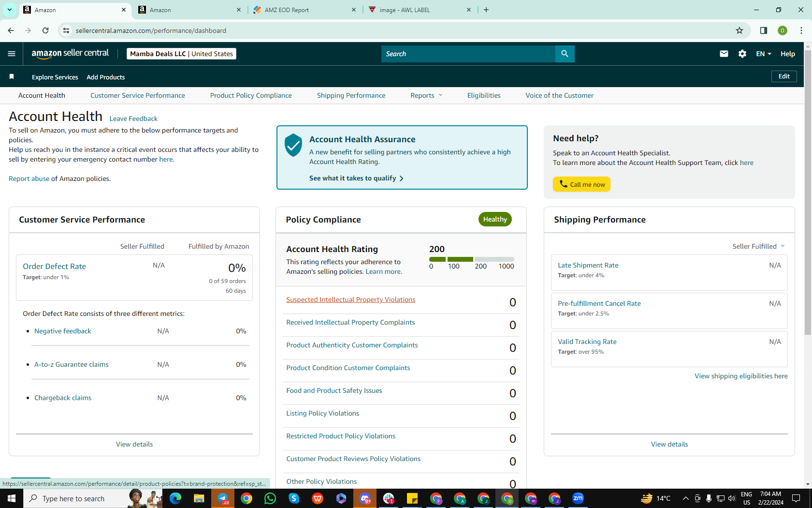
Task: Open Explore Services
Action: point(55,77)
